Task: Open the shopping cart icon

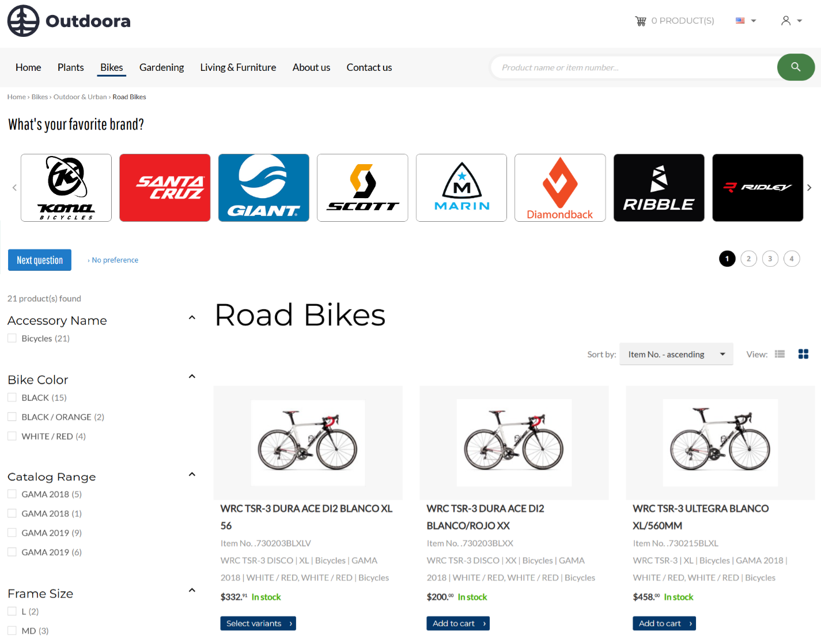Action: tap(641, 21)
